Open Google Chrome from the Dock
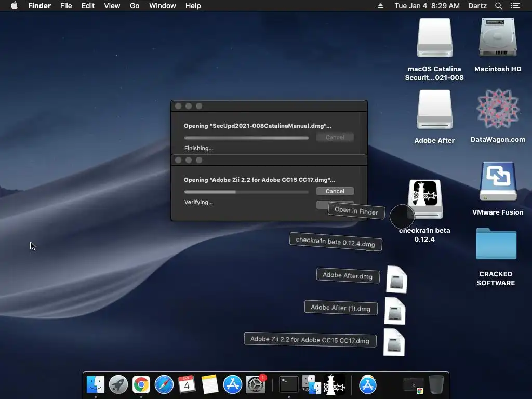This screenshot has height=399, width=532. pyautogui.click(x=141, y=384)
